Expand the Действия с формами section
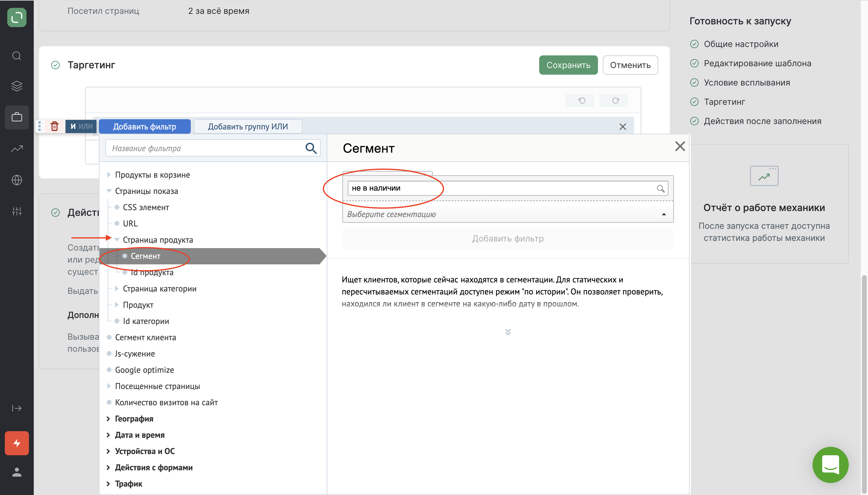Image resolution: width=868 pixels, height=495 pixels. [x=108, y=468]
